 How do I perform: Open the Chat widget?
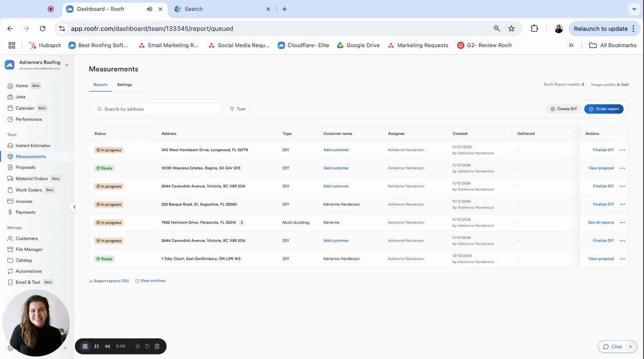click(x=613, y=347)
